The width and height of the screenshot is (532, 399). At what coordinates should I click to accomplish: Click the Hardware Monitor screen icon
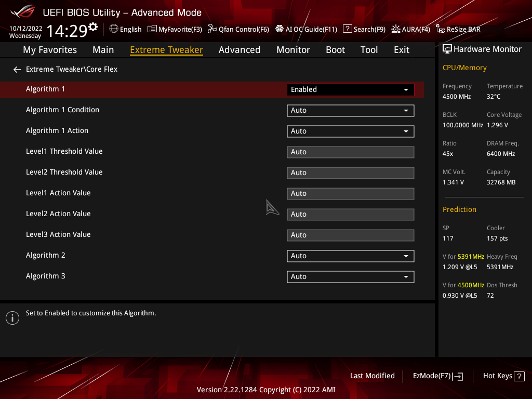tap(447, 49)
